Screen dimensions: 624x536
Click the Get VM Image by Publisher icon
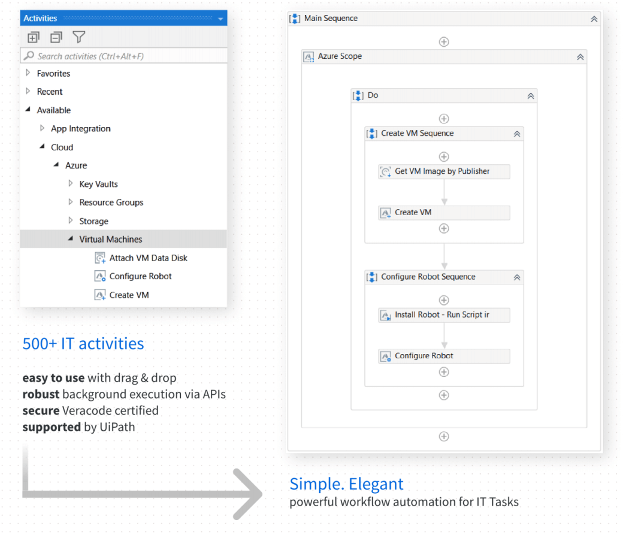click(x=385, y=172)
